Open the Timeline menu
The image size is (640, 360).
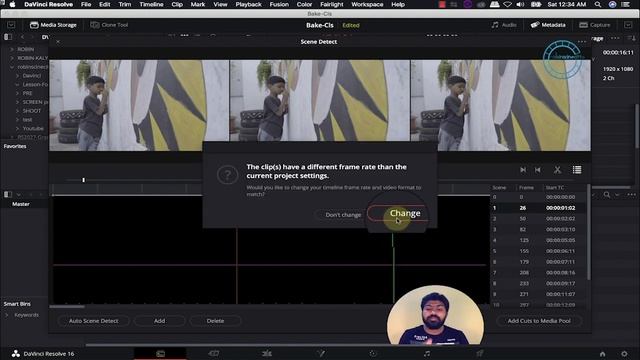151,4
